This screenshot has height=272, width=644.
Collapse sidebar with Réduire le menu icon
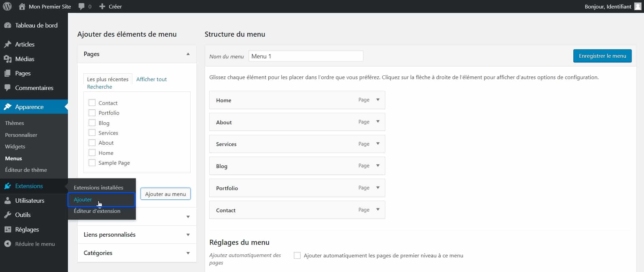(7, 244)
